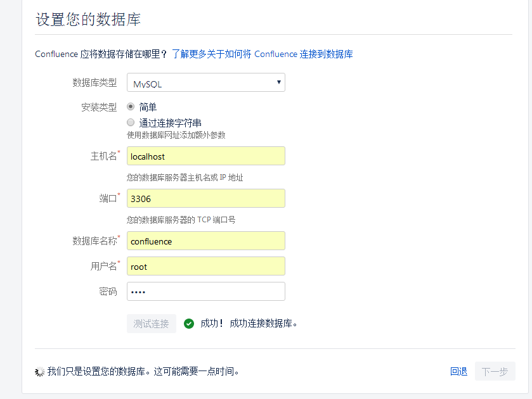Click the 数据库名称 field with confluence
Image resolution: width=532 pixels, height=399 pixels.
pos(206,241)
